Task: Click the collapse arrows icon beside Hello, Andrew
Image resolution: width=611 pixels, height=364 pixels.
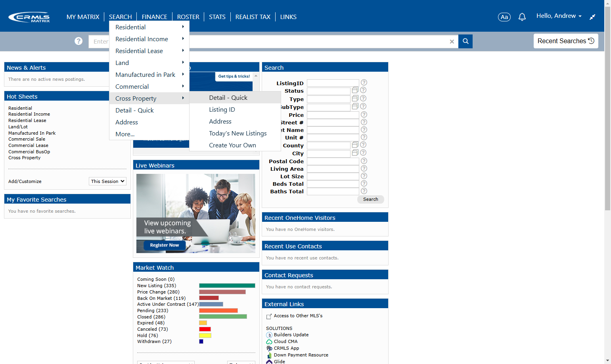Action: point(592,17)
